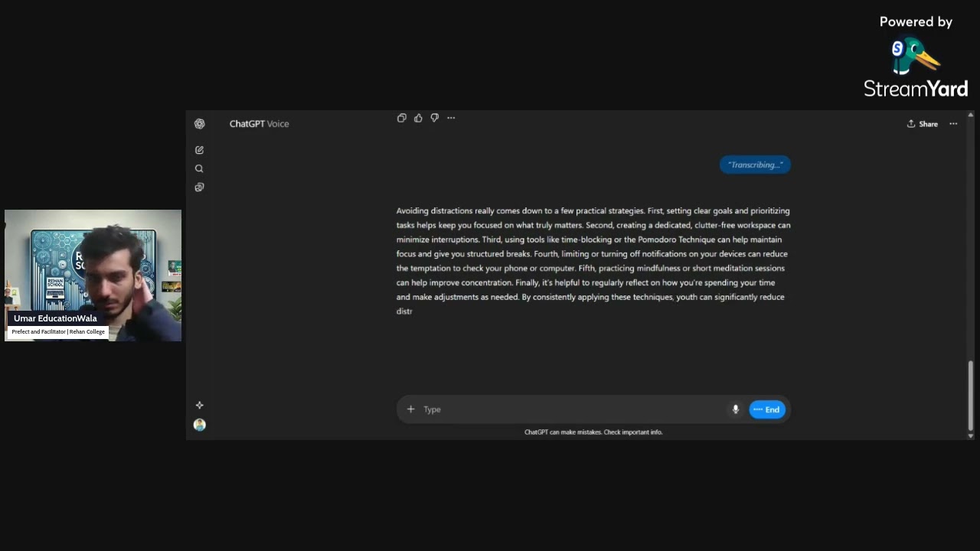Click the Transcribing message bubble
This screenshot has width=980, height=551.
755,165
